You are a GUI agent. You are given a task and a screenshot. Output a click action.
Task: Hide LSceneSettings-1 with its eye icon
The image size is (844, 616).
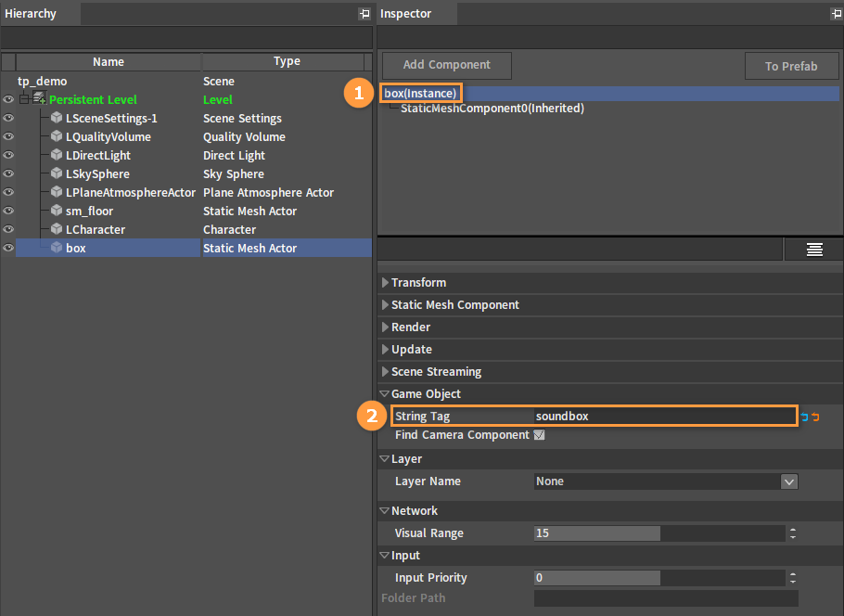(x=8, y=118)
